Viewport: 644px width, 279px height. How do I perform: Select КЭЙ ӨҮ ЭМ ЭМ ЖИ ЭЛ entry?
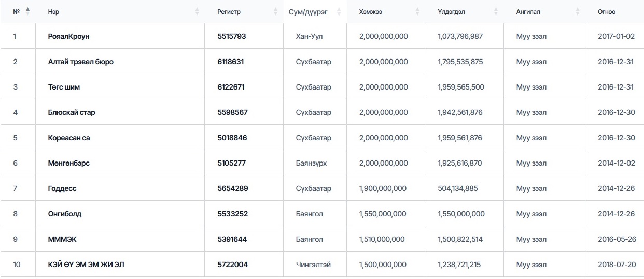click(x=86, y=265)
